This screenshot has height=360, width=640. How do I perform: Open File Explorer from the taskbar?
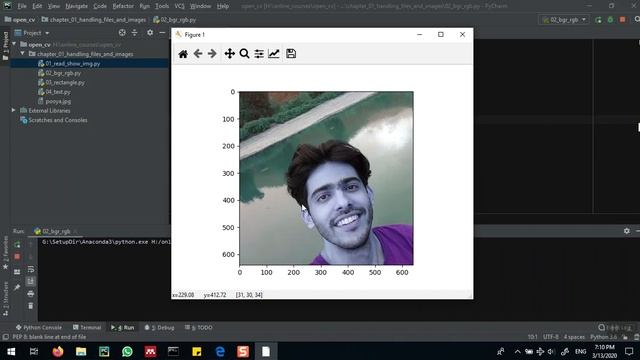tap(81, 351)
